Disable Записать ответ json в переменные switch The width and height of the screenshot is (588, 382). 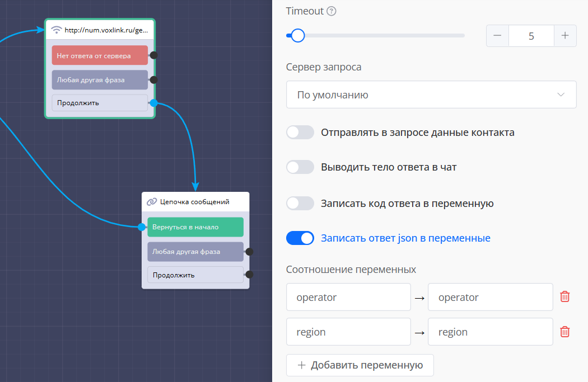pos(300,238)
